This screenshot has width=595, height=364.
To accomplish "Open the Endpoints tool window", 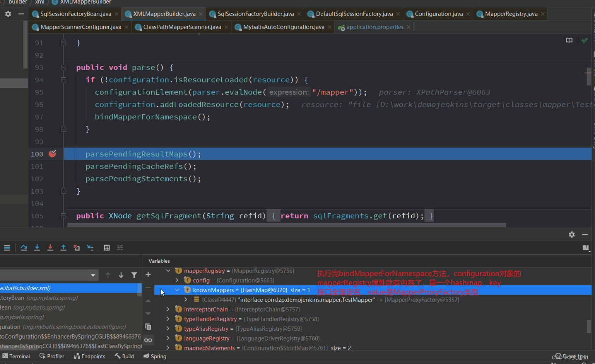I will 89,356.
